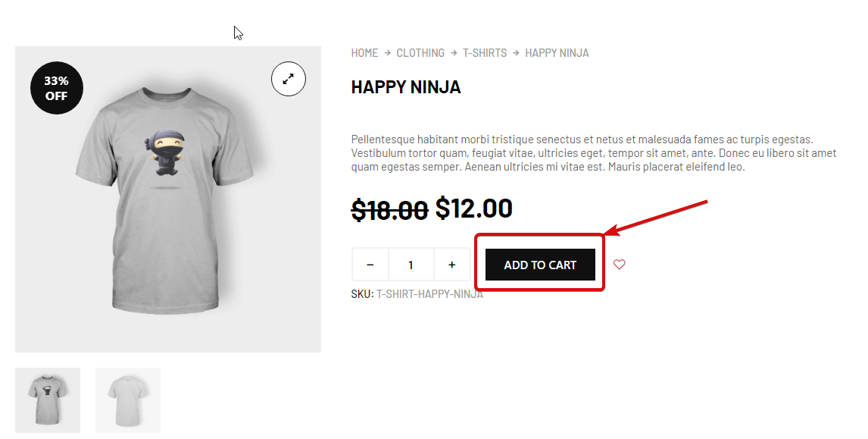868x439 pixels.
Task: Click the 33% OFF sale badge
Action: click(x=56, y=88)
